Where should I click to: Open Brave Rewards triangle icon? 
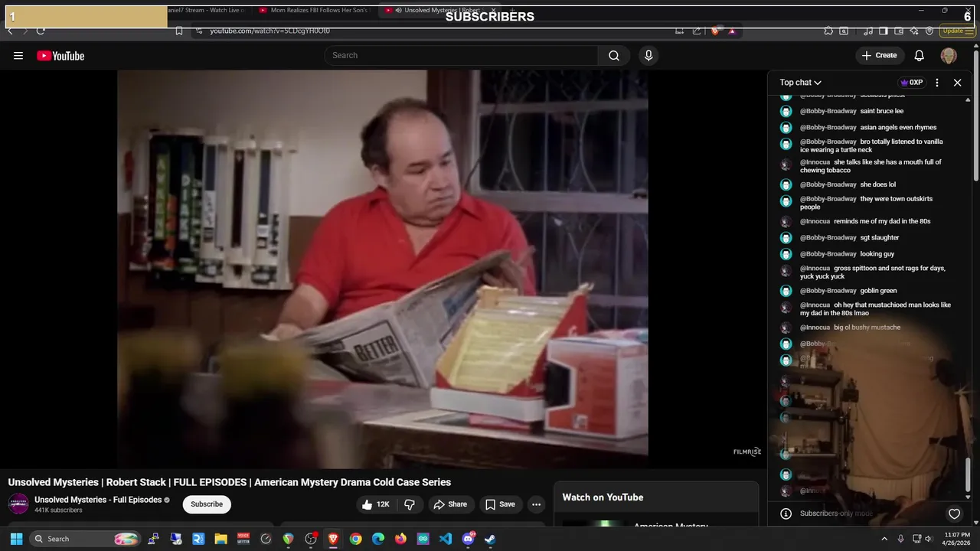pyautogui.click(x=732, y=31)
